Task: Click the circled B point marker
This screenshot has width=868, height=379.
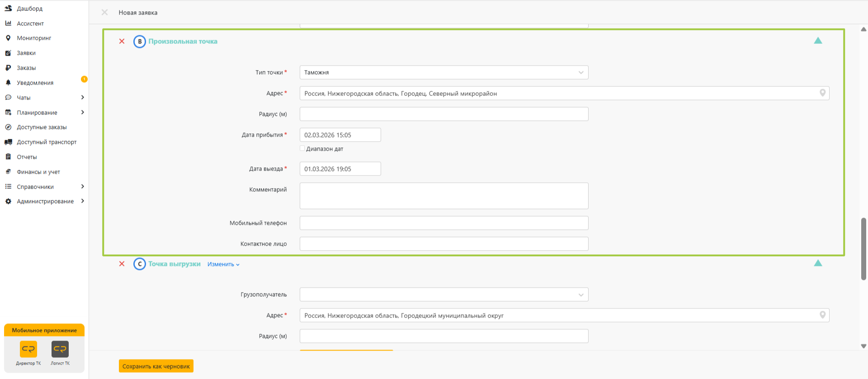Action: [x=140, y=42]
